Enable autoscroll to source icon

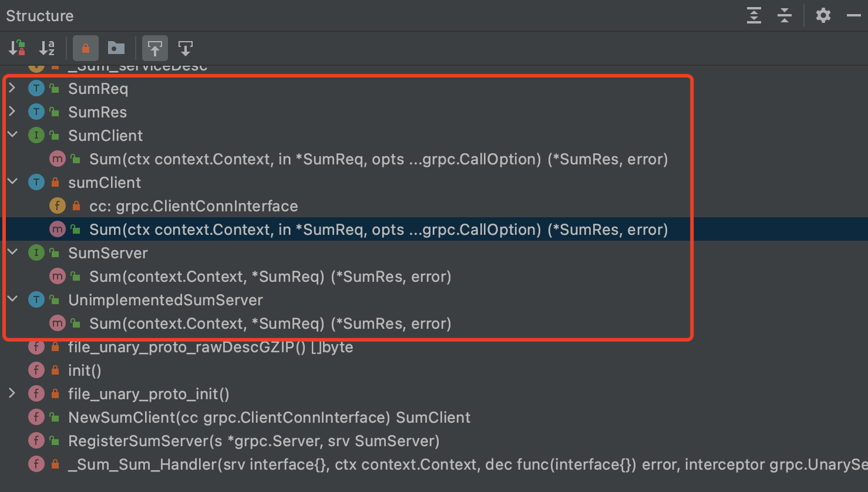[155, 48]
